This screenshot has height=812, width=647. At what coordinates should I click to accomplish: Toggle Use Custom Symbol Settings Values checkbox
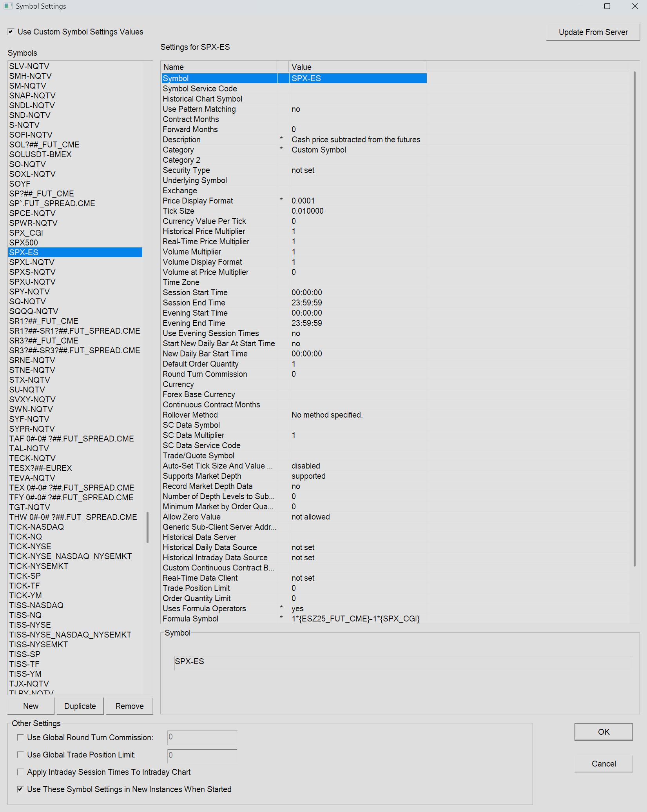[x=11, y=32]
